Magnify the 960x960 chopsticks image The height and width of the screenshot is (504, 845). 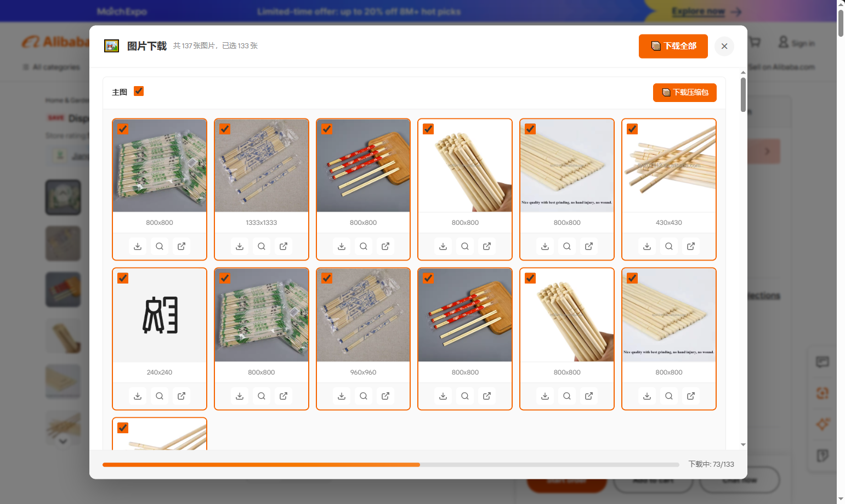coord(364,396)
